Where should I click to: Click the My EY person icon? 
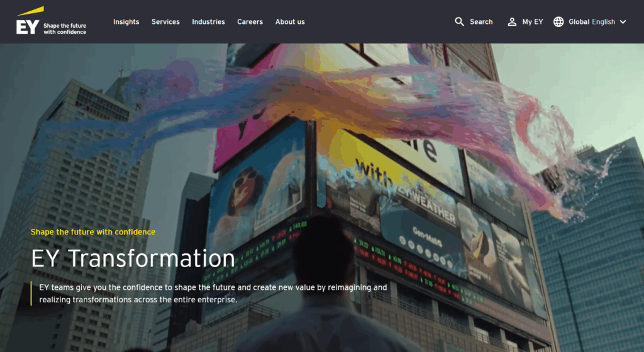(x=512, y=22)
